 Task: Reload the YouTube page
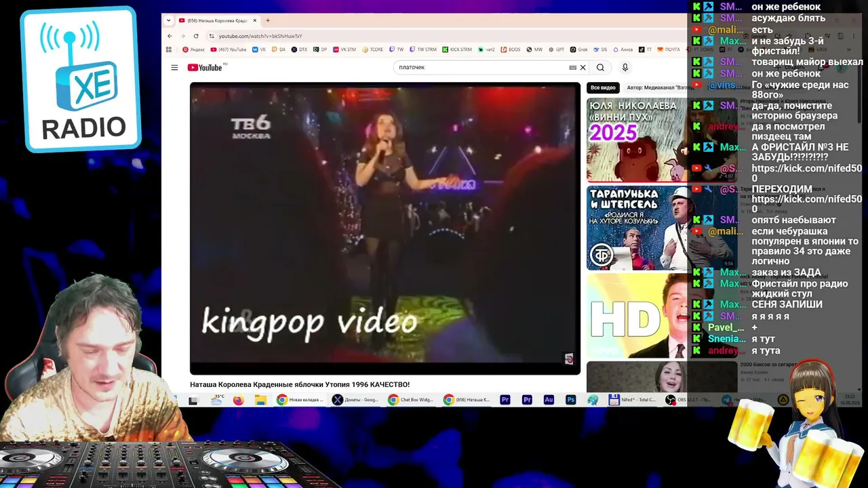point(196,36)
